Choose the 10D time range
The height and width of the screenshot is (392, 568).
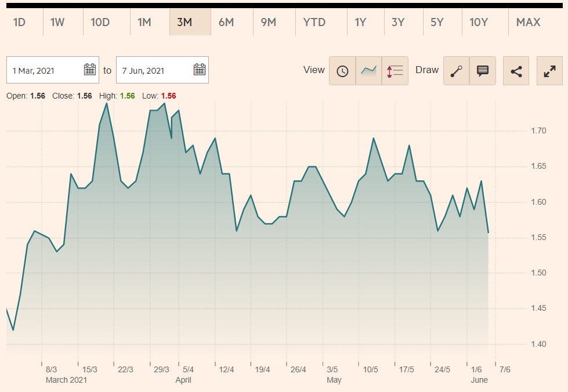click(100, 23)
